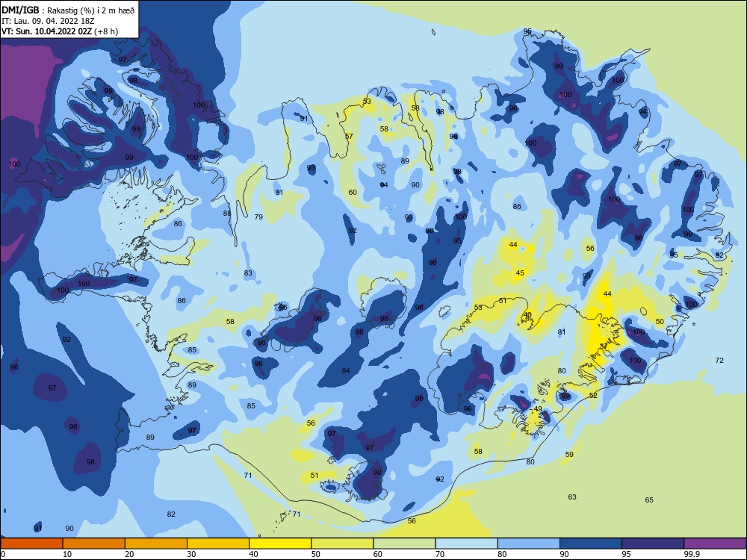Click the map value '72'

pos(719,361)
